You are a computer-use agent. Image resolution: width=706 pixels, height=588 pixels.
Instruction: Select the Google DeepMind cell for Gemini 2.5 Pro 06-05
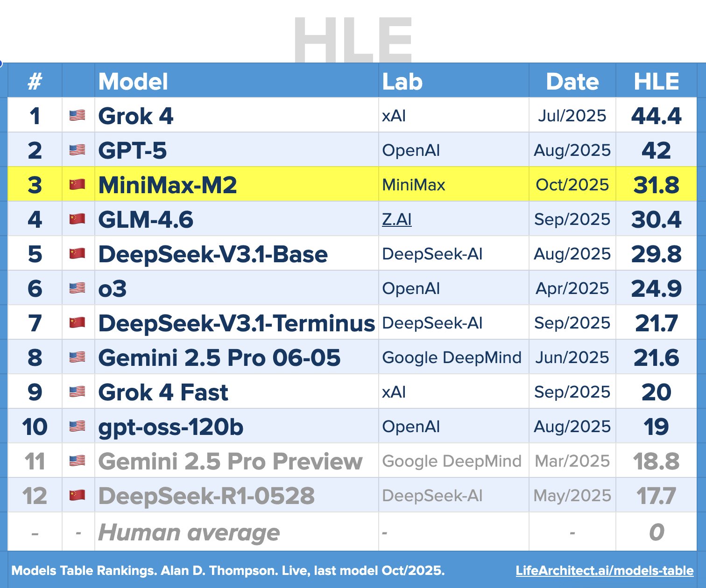point(452,357)
